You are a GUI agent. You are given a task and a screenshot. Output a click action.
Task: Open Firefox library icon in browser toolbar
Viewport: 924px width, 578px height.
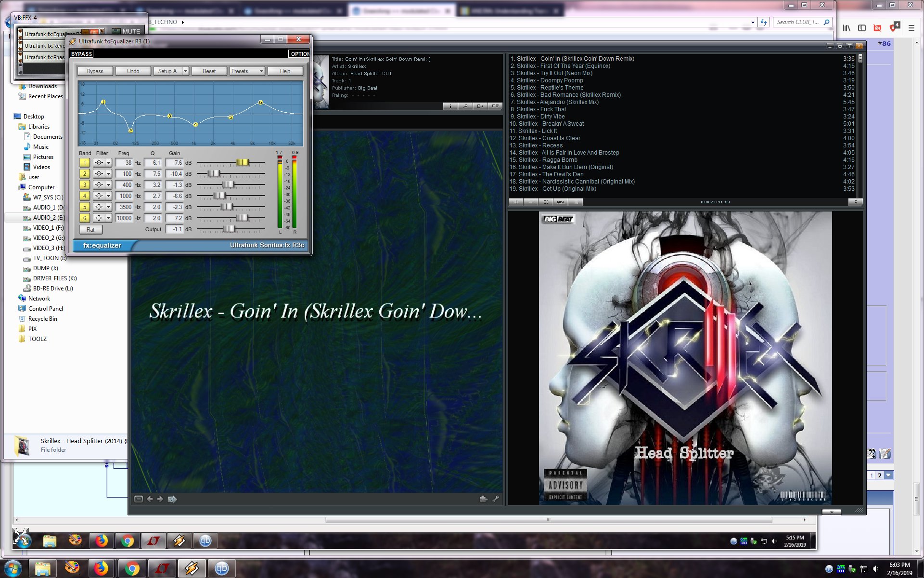tap(847, 28)
